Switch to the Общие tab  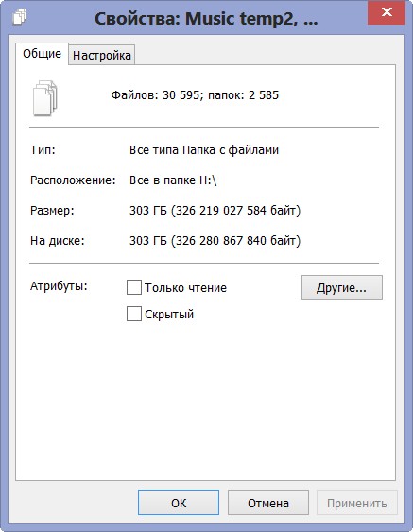click(x=43, y=54)
